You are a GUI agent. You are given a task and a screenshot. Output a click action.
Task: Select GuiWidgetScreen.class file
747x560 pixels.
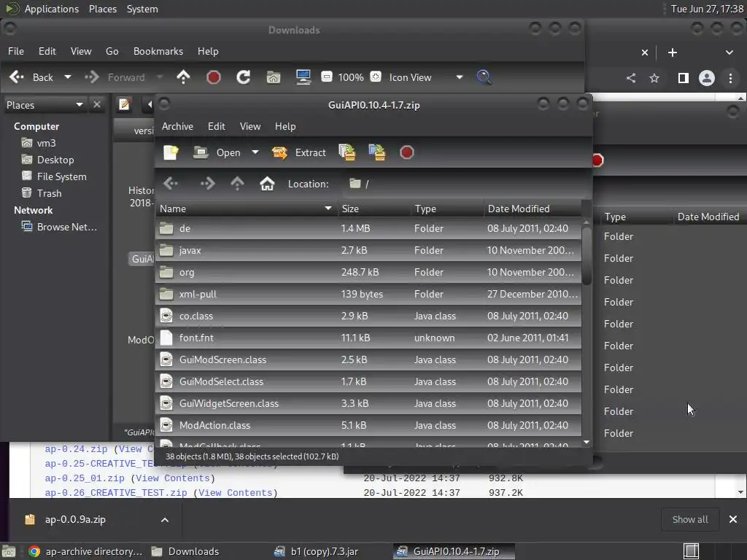[368, 404]
